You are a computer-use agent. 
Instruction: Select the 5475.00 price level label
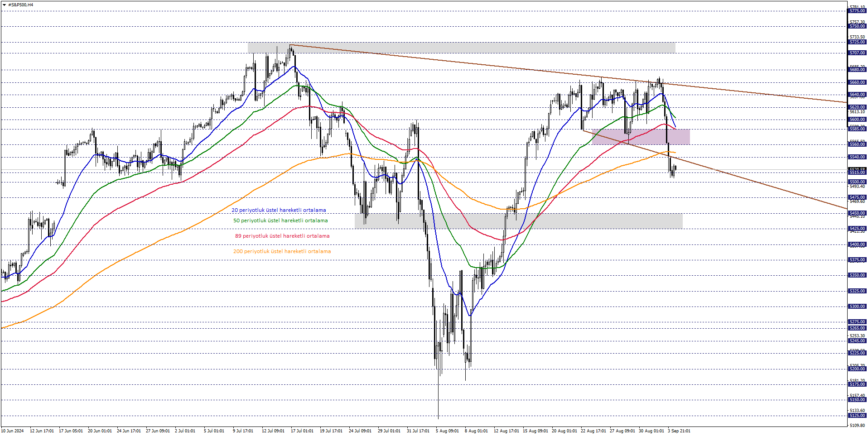point(857,197)
